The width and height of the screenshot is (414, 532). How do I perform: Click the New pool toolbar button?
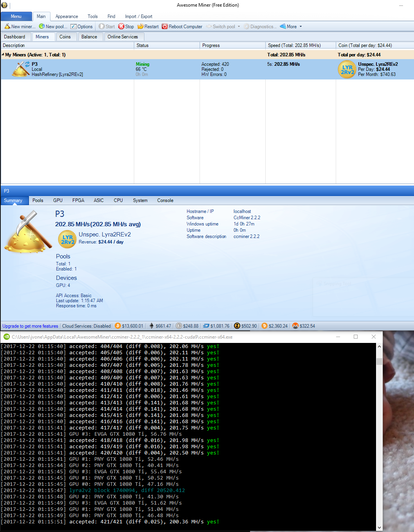53,27
